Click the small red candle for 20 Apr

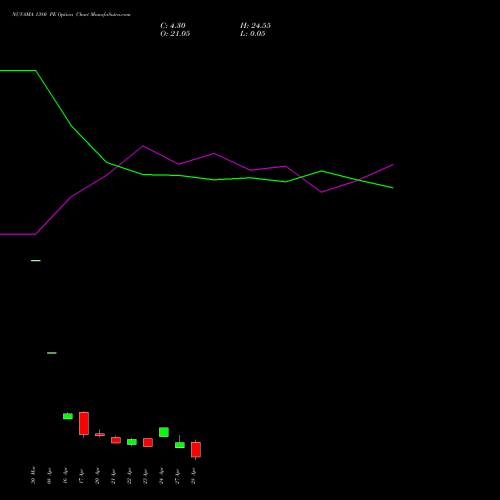coord(100,434)
